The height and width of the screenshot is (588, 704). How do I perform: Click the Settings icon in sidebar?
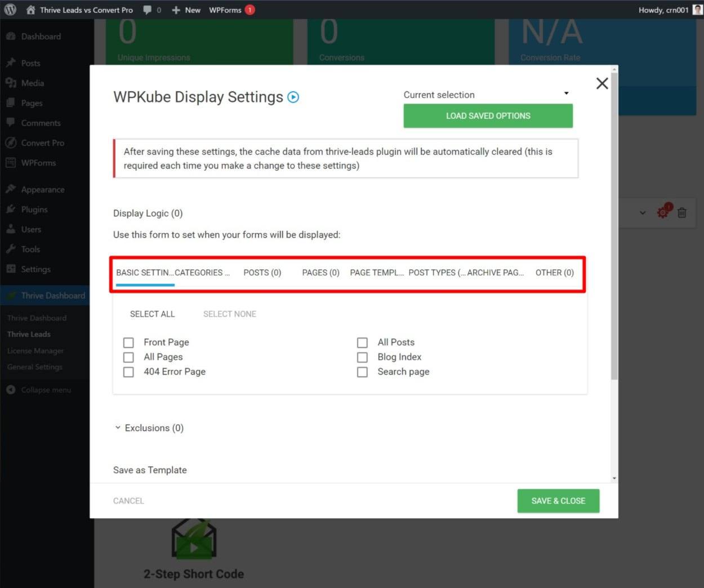(x=11, y=269)
